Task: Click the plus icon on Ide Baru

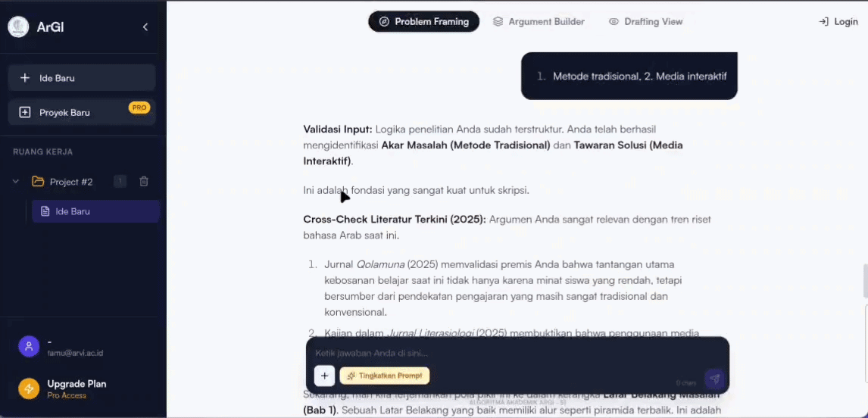Action: point(24,78)
